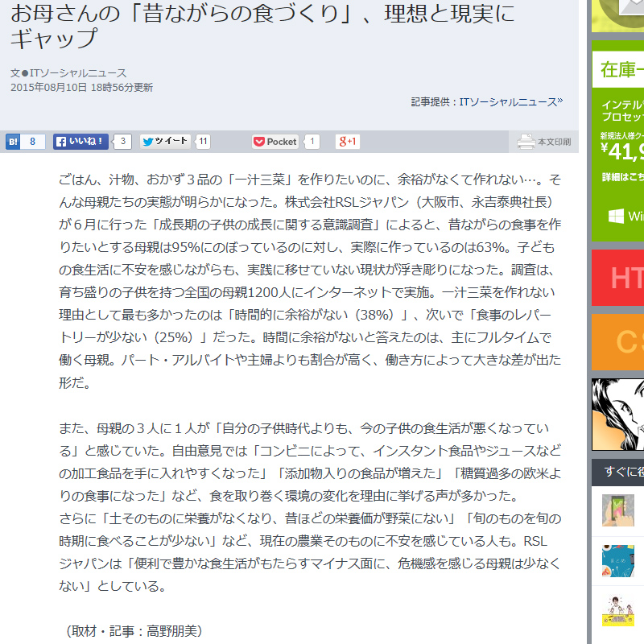View the tweet count 11 bubble

pyautogui.click(x=204, y=142)
